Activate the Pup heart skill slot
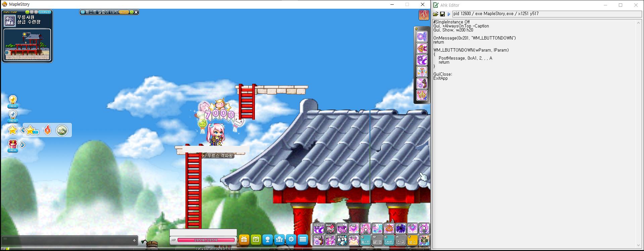The width and height of the screenshot is (644, 251). [x=354, y=229]
